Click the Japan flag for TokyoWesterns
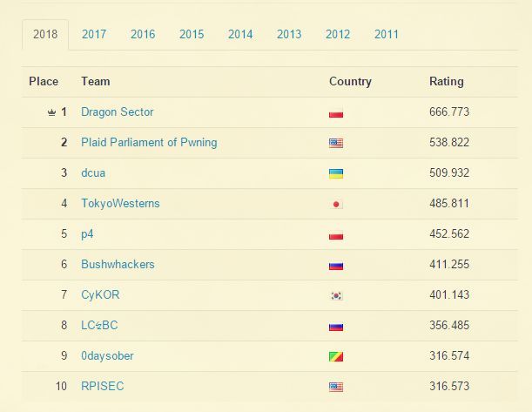This screenshot has width=532, height=412. click(x=336, y=205)
